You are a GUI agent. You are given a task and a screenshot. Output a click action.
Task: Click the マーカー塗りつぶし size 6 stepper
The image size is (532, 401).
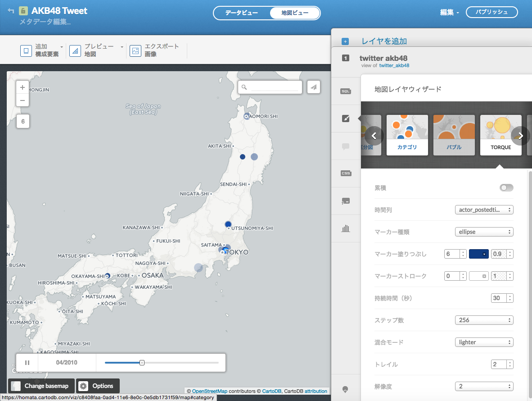coord(455,254)
